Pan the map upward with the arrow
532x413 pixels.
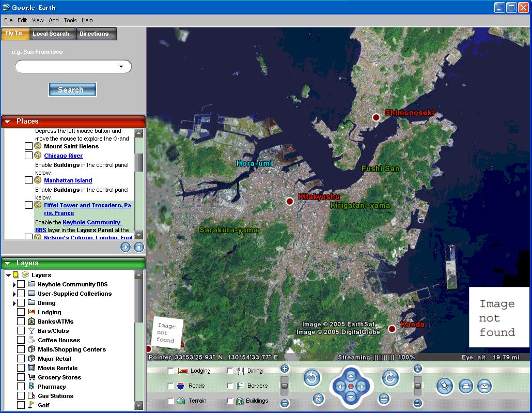tap(351, 375)
